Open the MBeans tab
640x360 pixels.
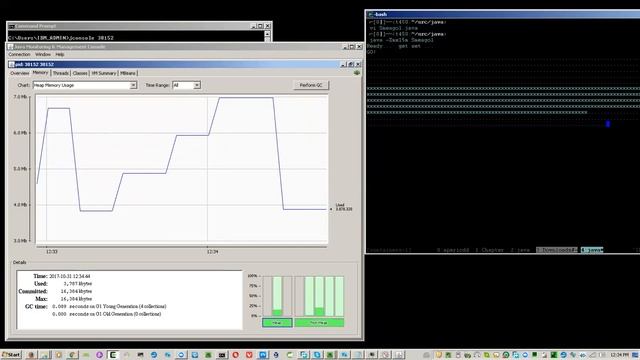(128, 73)
